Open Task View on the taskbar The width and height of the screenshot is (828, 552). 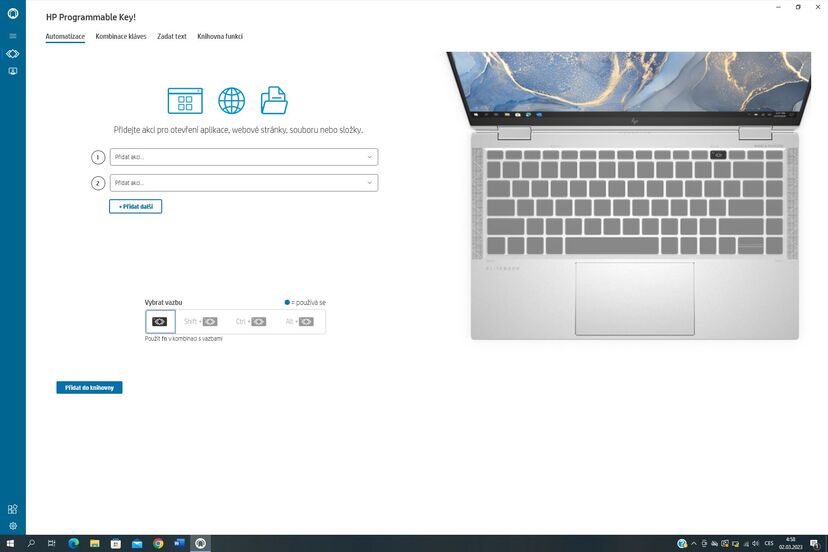(52, 543)
